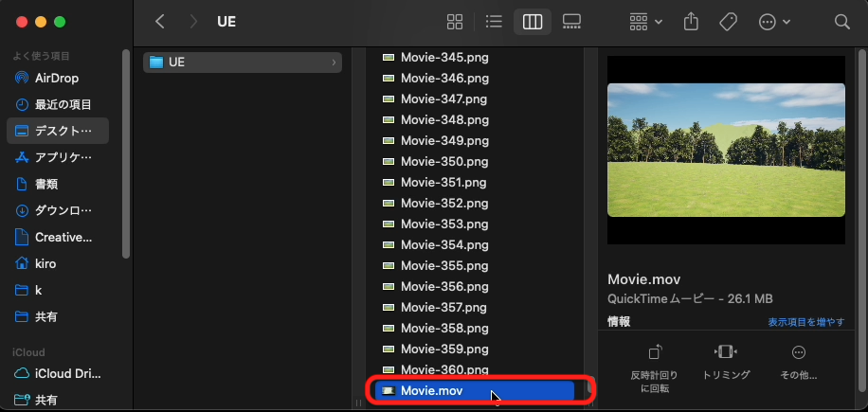Click the search magnifier icon
This screenshot has height=412, width=868.
(842, 22)
